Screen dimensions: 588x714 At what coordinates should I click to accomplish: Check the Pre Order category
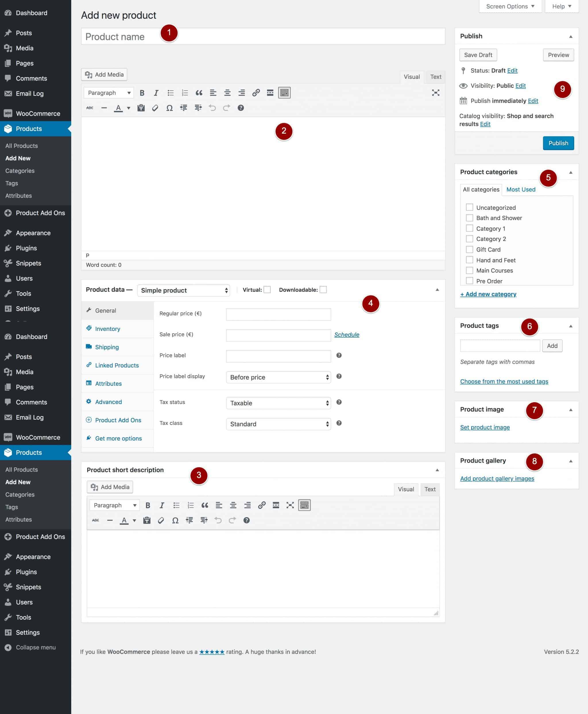point(469,281)
